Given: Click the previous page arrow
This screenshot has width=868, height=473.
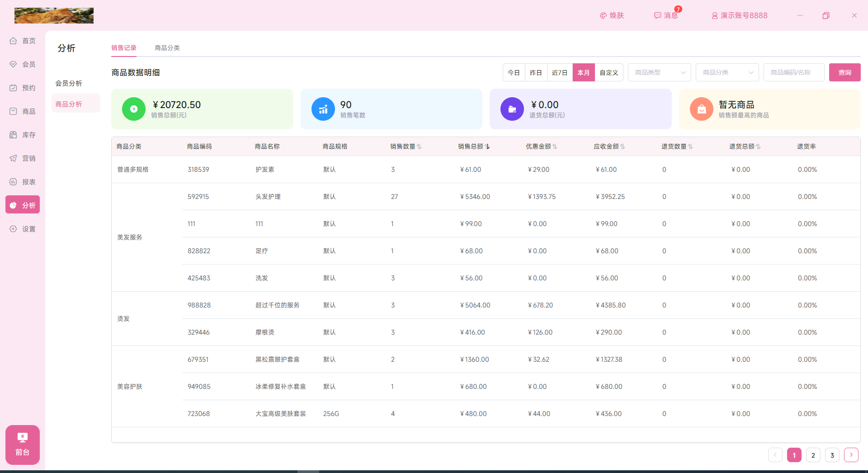Looking at the screenshot, I should click(775, 455).
